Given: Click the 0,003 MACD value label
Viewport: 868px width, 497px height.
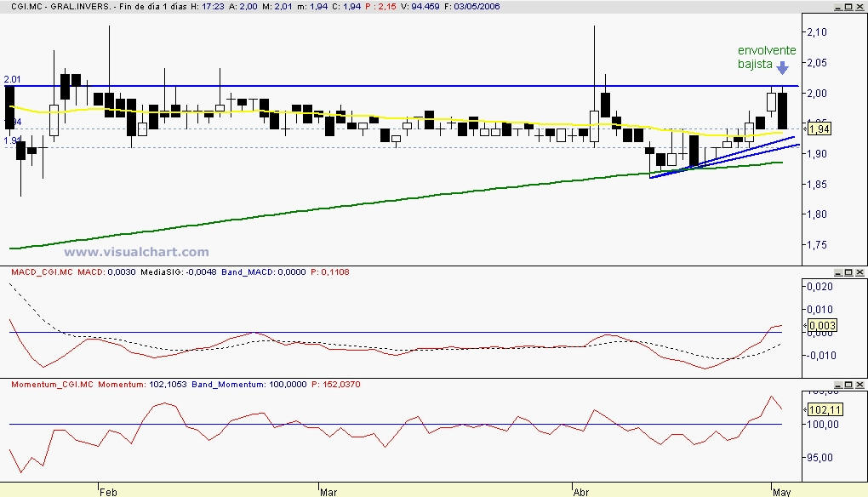Looking at the screenshot, I should click(x=821, y=325).
